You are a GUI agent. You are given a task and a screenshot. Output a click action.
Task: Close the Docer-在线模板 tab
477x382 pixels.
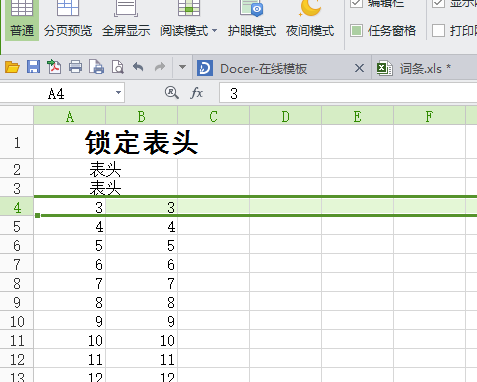click(359, 68)
